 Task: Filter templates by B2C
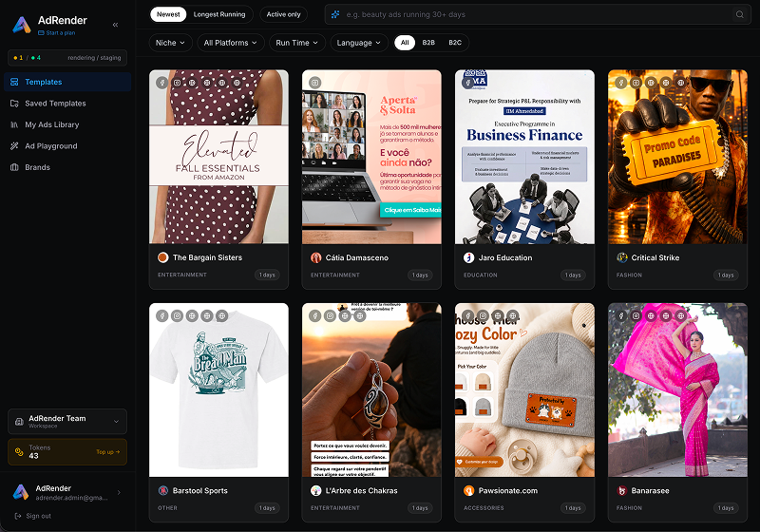(x=455, y=43)
